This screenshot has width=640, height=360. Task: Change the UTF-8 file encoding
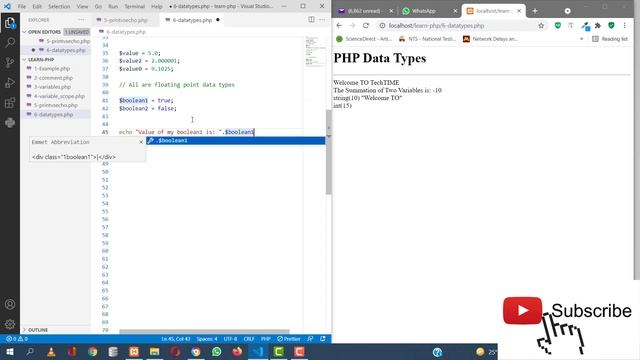[230, 339]
